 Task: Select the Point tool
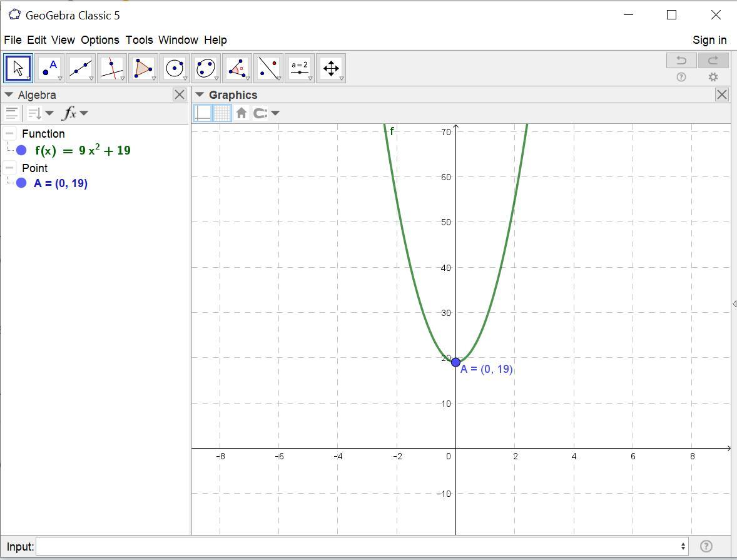point(49,68)
